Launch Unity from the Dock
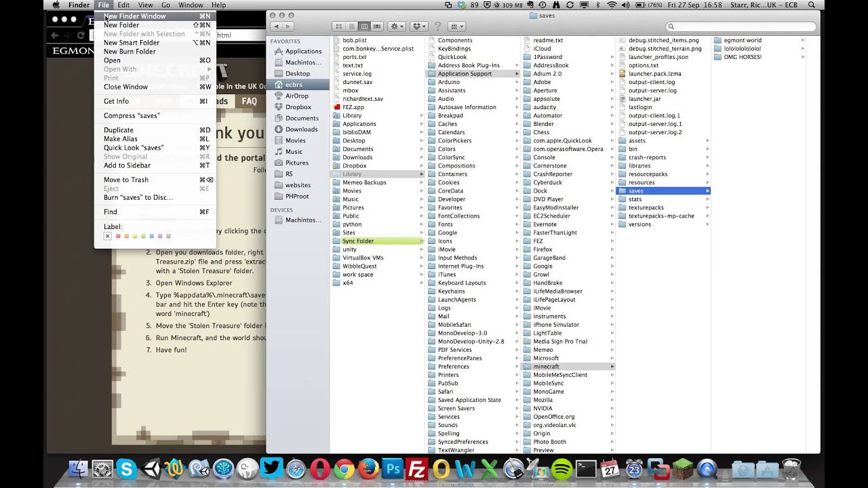 [x=150, y=469]
